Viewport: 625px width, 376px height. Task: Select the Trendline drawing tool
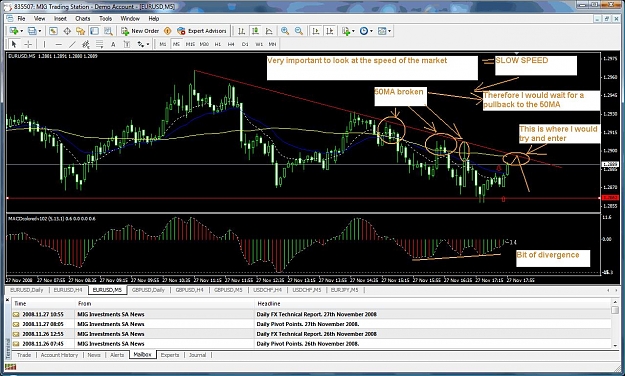[72, 44]
